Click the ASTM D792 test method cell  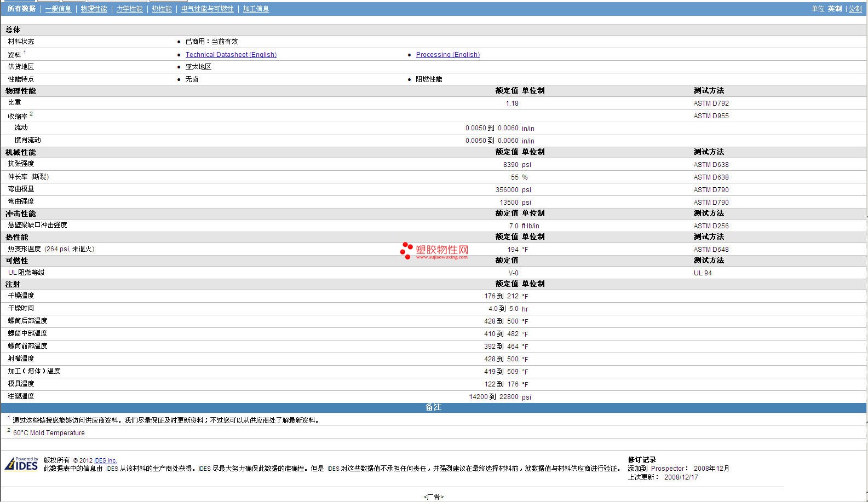pyautogui.click(x=711, y=103)
